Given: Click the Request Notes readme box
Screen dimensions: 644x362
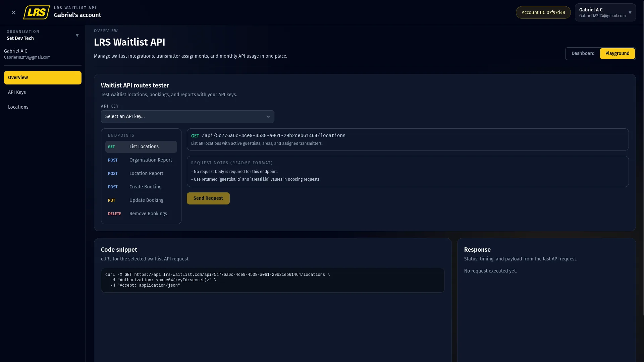Looking at the screenshot, I should (x=408, y=171).
